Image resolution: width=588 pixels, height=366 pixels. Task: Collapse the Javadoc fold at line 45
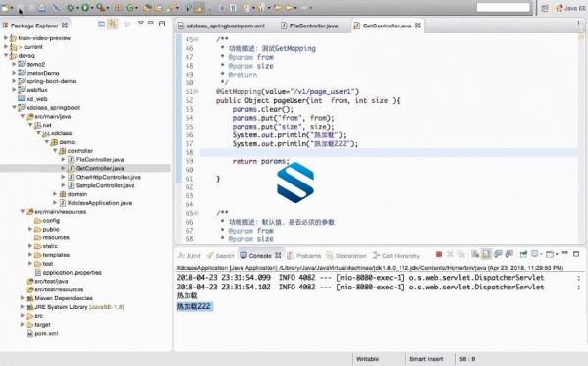tap(197, 40)
